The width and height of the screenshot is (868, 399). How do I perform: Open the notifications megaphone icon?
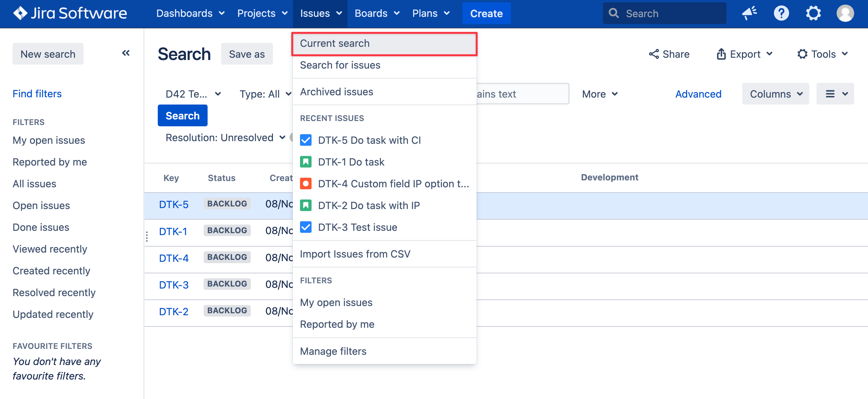(749, 14)
